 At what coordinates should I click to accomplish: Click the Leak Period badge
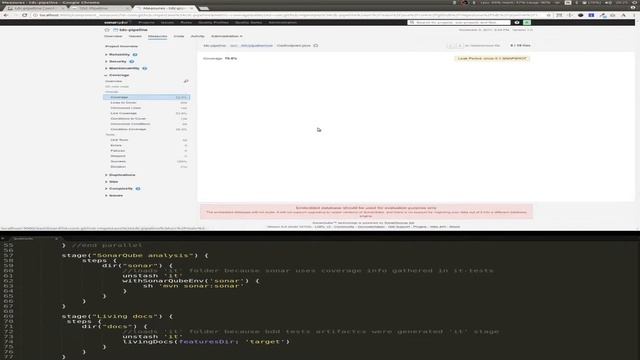[492, 59]
